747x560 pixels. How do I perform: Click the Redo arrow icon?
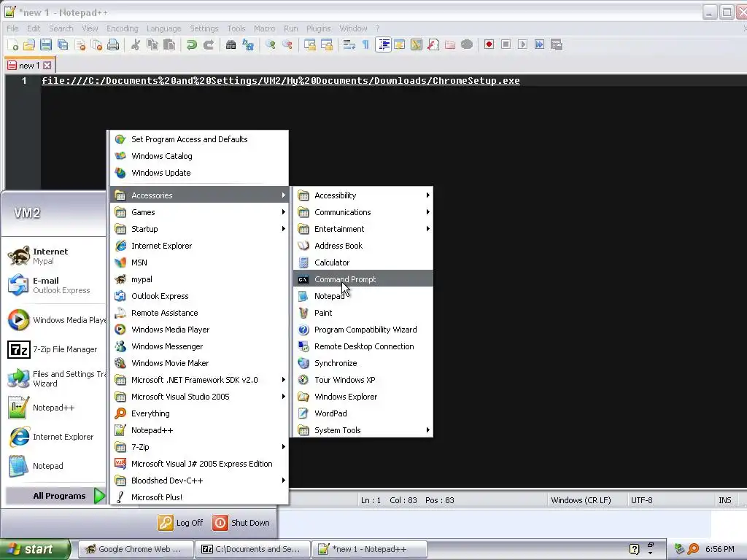click(208, 44)
